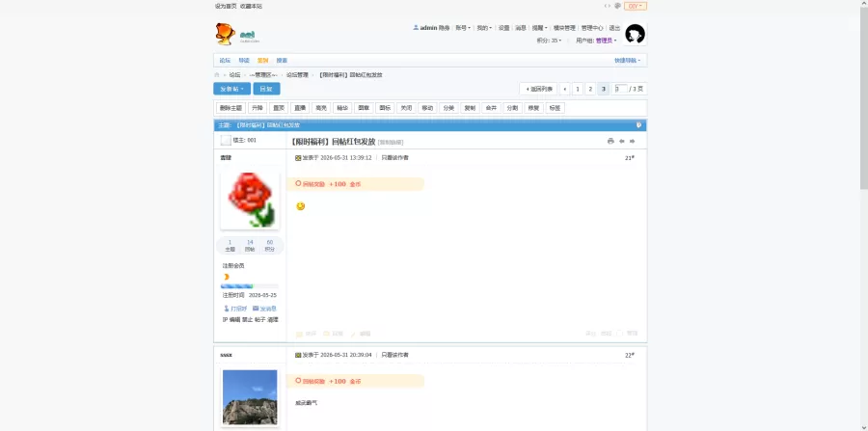Click the wink emoji in post 21
868x431 pixels.
tap(300, 206)
